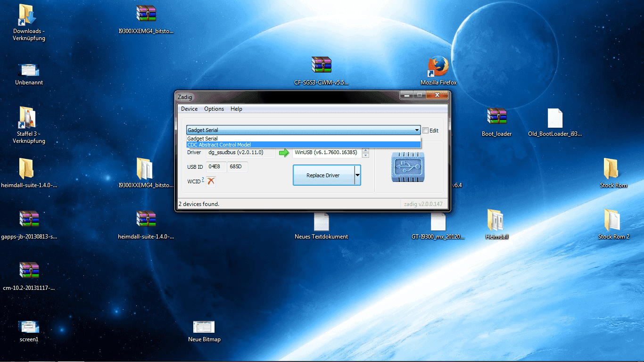This screenshot has height=362, width=644.
Task: Select the Neue Bitmap desktop icon
Action: coord(204,331)
